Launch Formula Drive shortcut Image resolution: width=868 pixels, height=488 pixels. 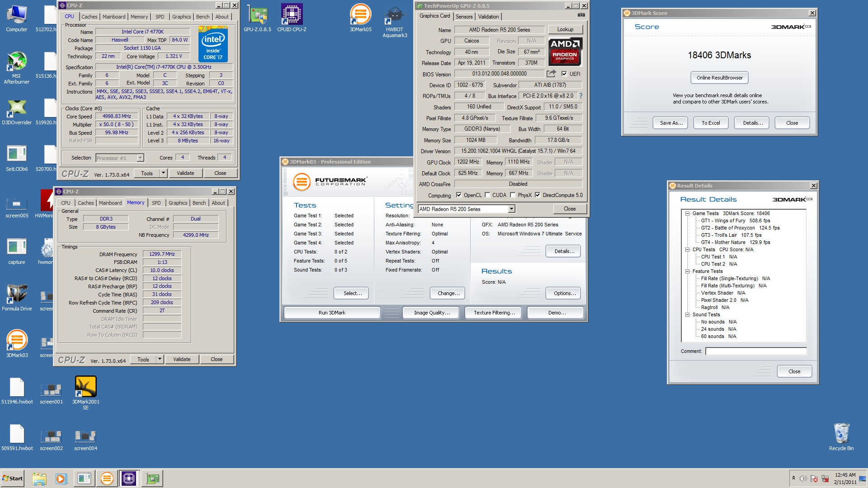17,298
